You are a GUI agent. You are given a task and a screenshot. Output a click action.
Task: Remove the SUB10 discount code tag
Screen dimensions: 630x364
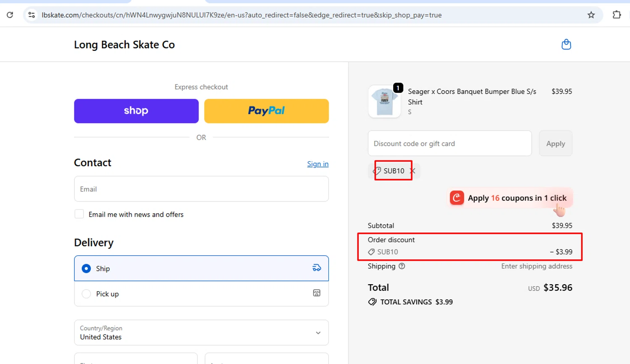(412, 171)
